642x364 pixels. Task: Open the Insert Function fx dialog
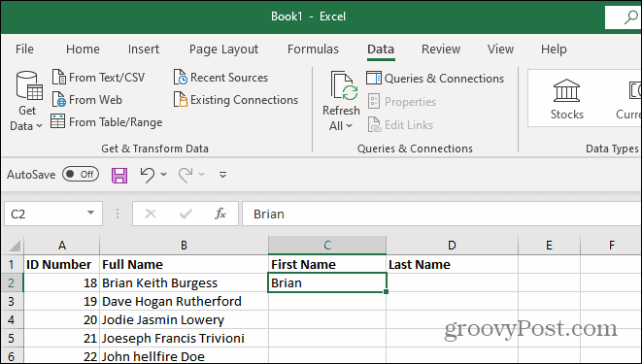point(220,214)
